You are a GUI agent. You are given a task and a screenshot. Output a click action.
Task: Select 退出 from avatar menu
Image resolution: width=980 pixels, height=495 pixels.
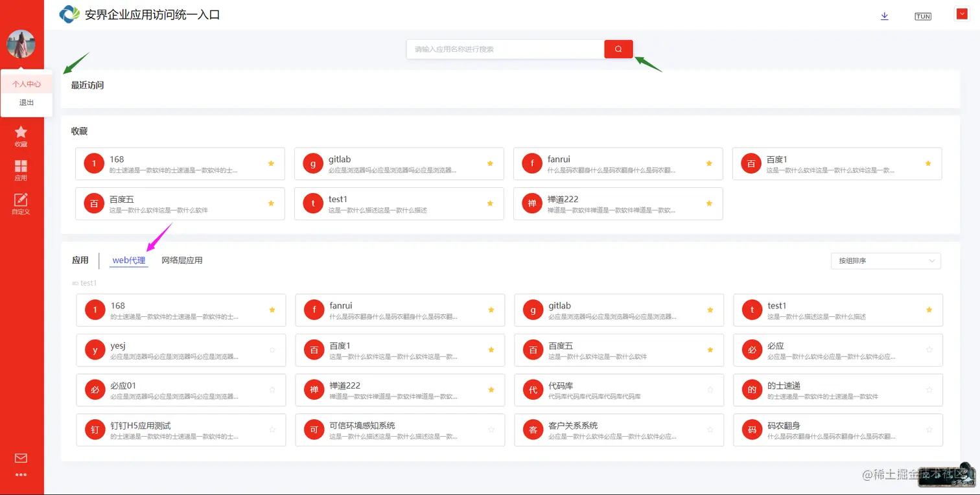27,102
